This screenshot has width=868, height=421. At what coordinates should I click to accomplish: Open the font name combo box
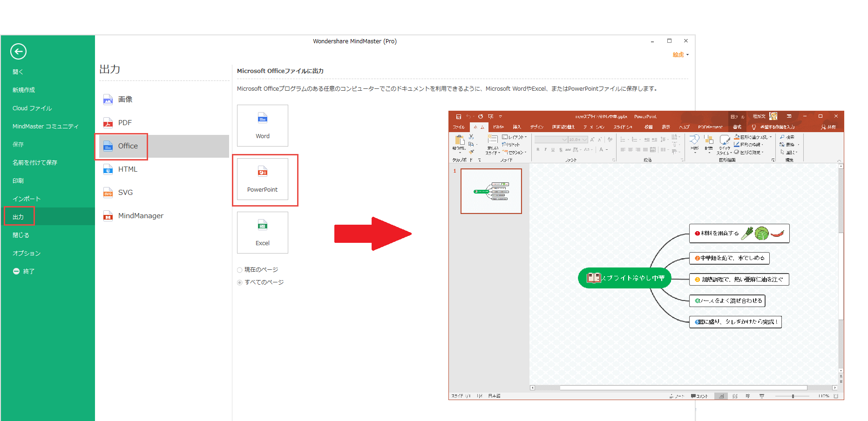click(551, 140)
